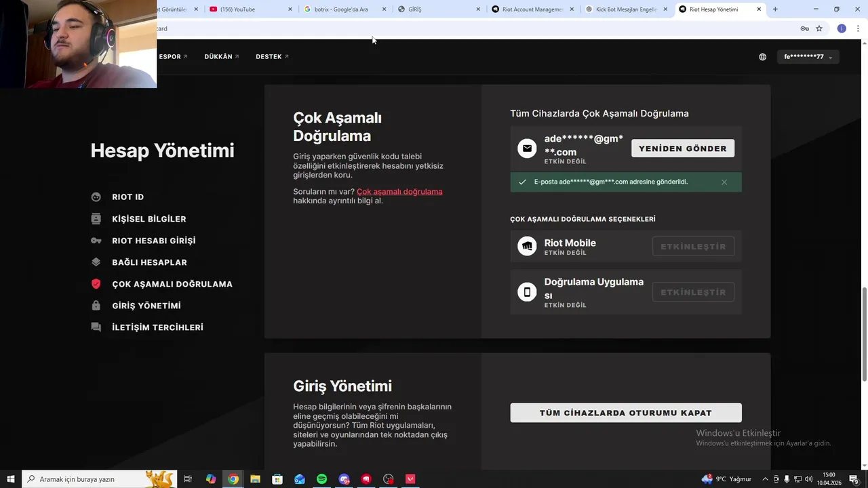Open Valorant from the taskbar
868x488 pixels.
pos(410,479)
